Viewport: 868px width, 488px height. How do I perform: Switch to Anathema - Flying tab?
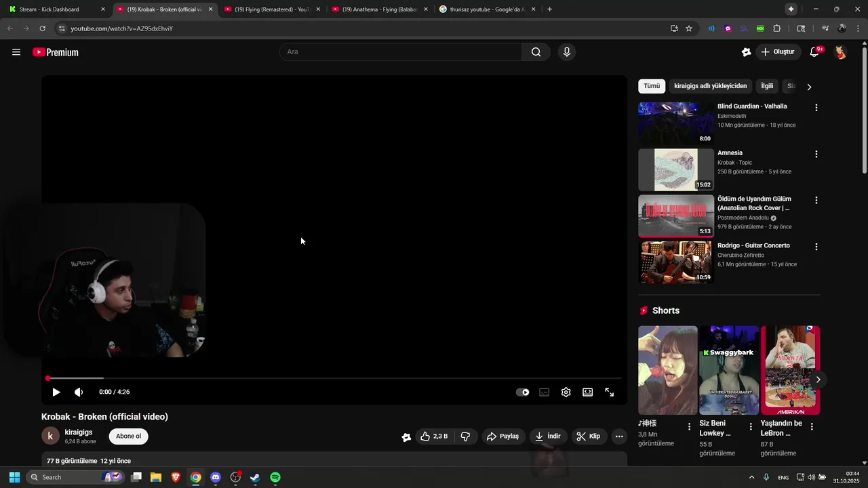coord(380,9)
